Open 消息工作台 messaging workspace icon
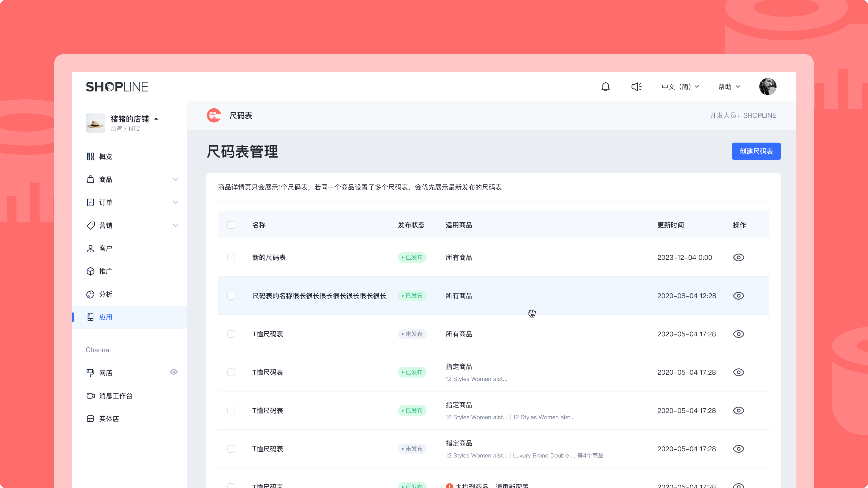This screenshot has height=488, width=868. click(x=90, y=396)
